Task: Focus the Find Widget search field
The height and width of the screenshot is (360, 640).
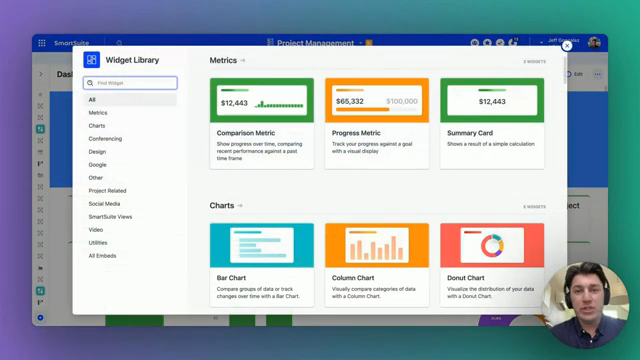Action: tap(130, 83)
